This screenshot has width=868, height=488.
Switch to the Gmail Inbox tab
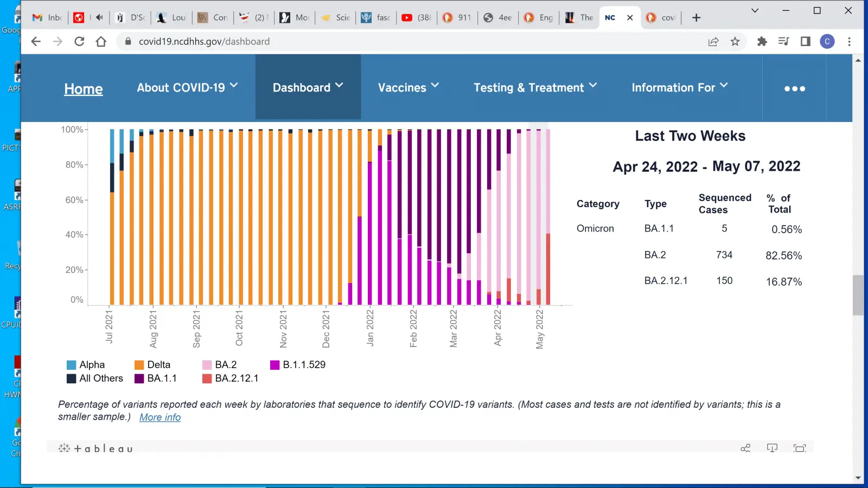point(48,17)
